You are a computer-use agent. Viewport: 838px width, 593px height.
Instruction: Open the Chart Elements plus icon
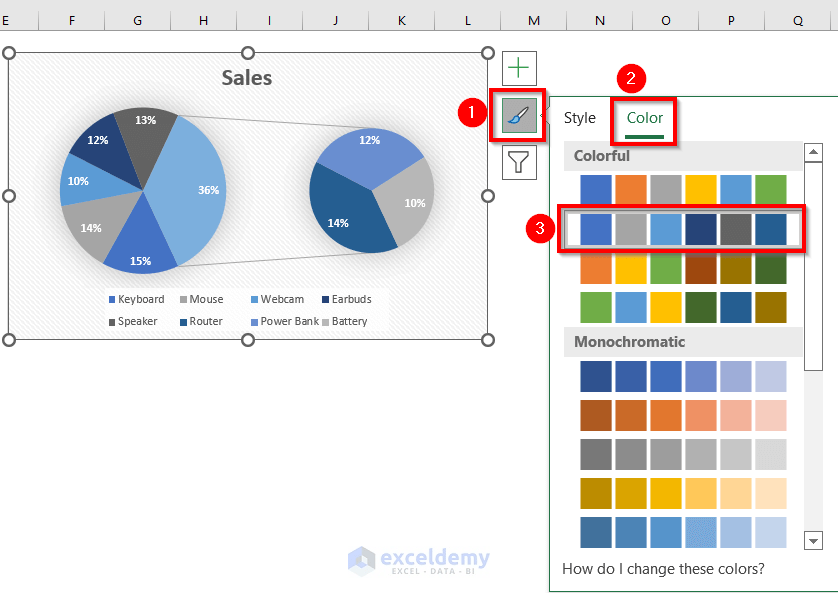(x=518, y=68)
